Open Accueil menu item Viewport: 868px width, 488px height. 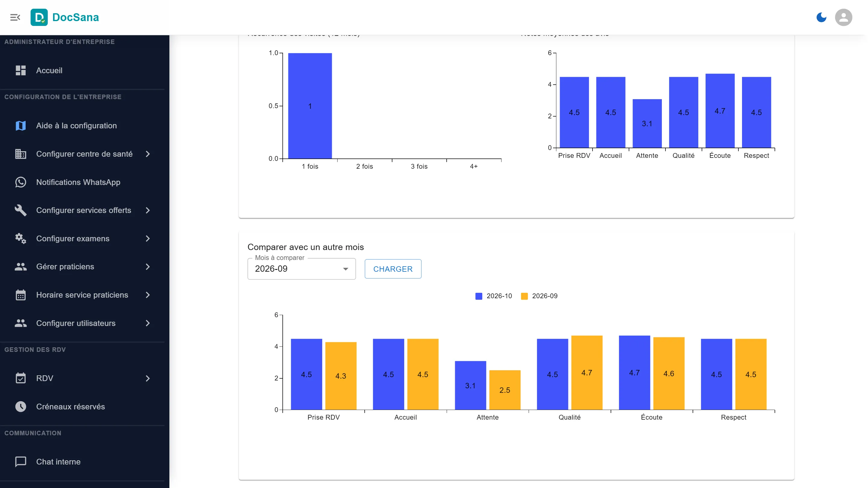[x=82, y=70]
